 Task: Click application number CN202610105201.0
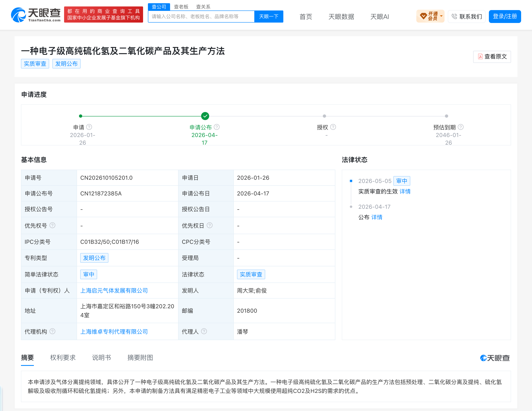106,178
